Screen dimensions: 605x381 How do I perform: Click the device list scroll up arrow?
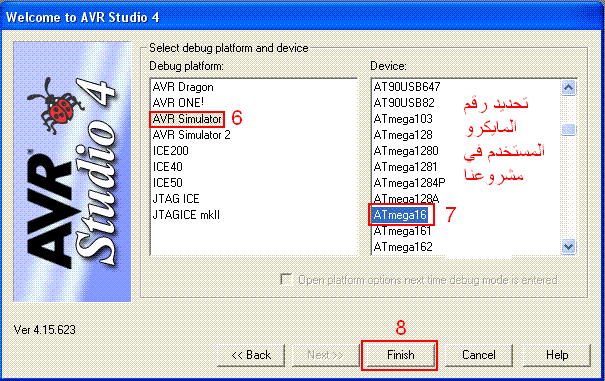(568, 88)
